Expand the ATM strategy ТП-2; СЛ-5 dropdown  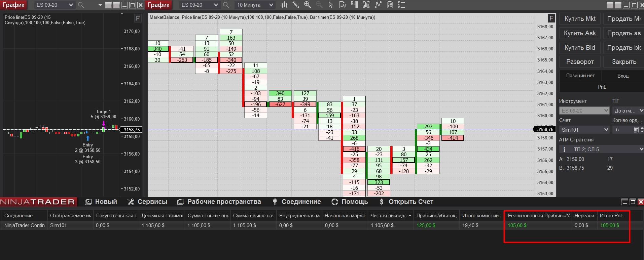(x=601, y=149)
